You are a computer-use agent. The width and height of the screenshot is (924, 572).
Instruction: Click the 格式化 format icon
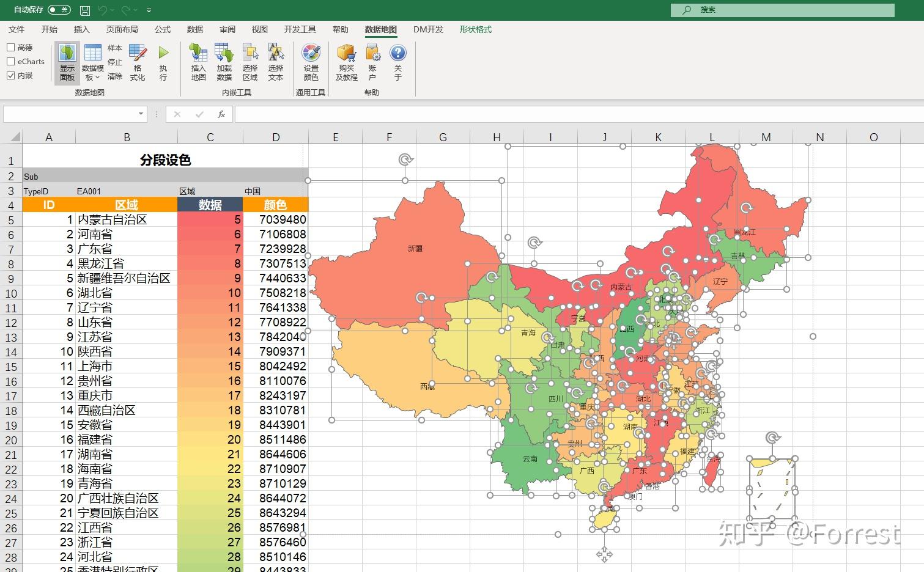138,61
